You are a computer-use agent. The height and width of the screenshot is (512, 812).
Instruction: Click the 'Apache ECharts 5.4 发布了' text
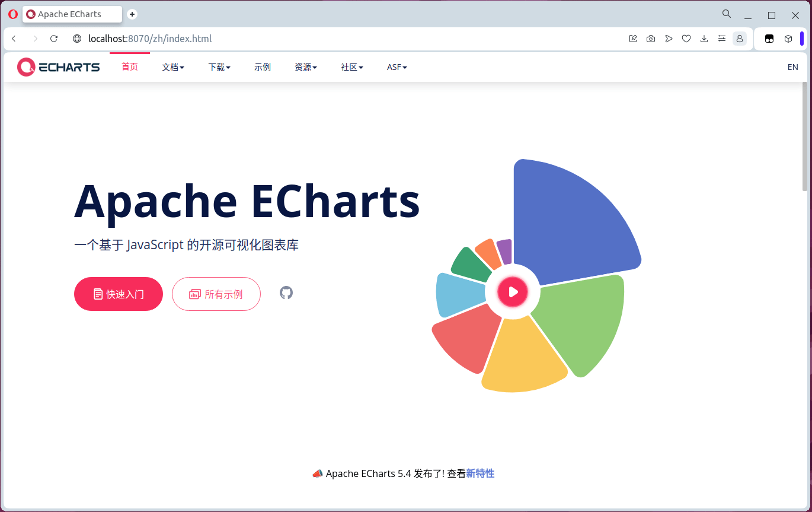pyautogui.click(x=385, y=473)
